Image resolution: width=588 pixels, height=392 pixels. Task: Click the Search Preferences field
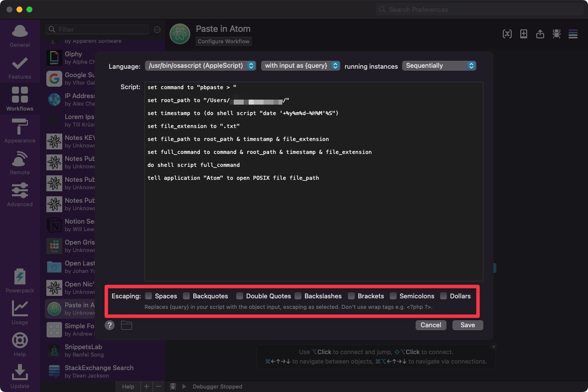pyautogui.click(x=479, y=9)
